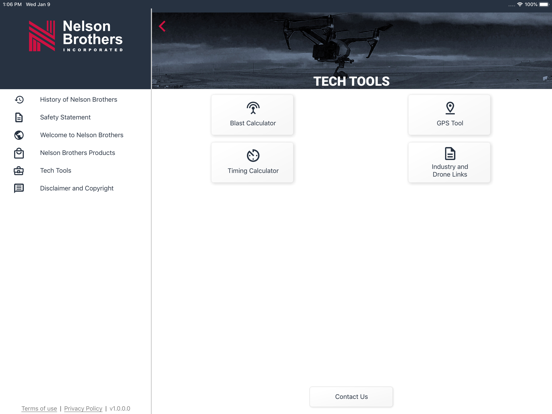The image size is (552, 414).
Task: Tap the battery indicator in status bar
Action: click(544, 4)
